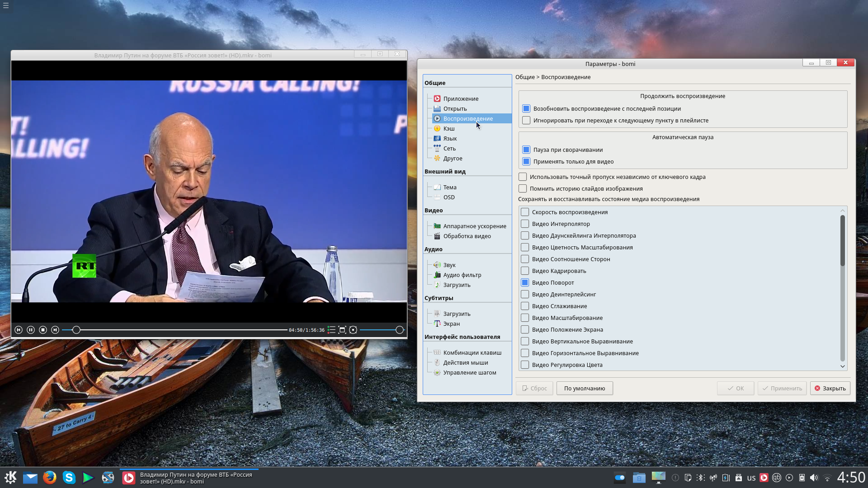Toggle the playlist icon in player

pos(331,330)
